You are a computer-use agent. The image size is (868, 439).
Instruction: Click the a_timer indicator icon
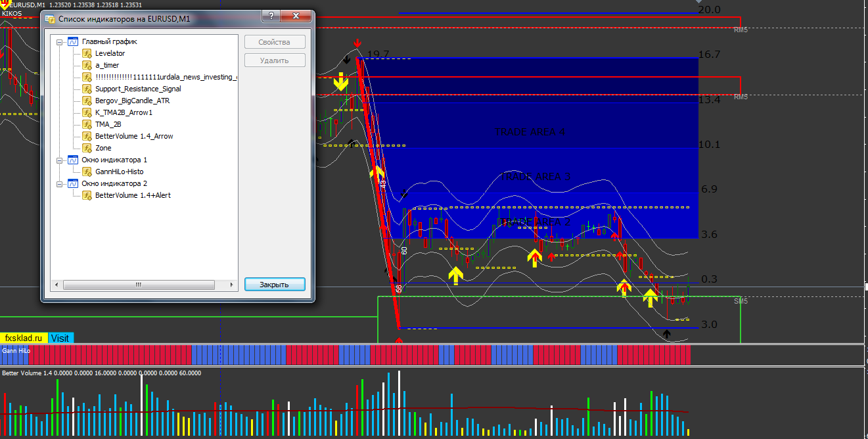click(86, 65)
